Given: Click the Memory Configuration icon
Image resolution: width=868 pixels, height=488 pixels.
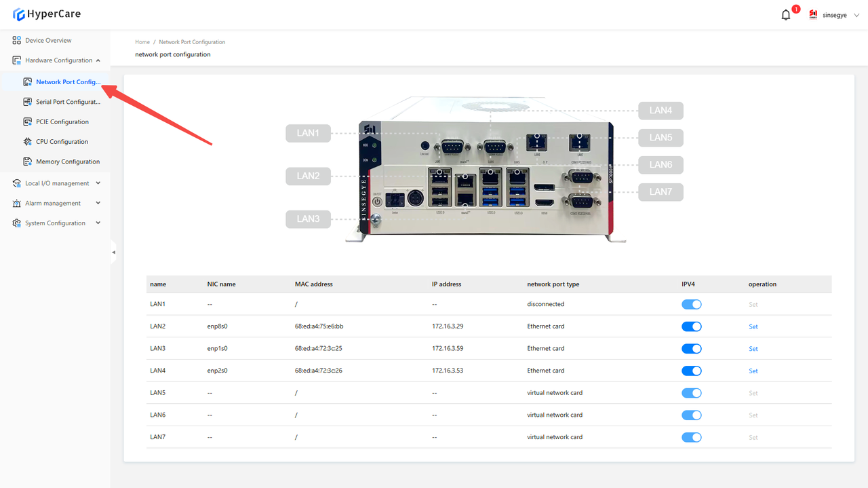Looking at the screenshot, I should (x=28, y=162).
